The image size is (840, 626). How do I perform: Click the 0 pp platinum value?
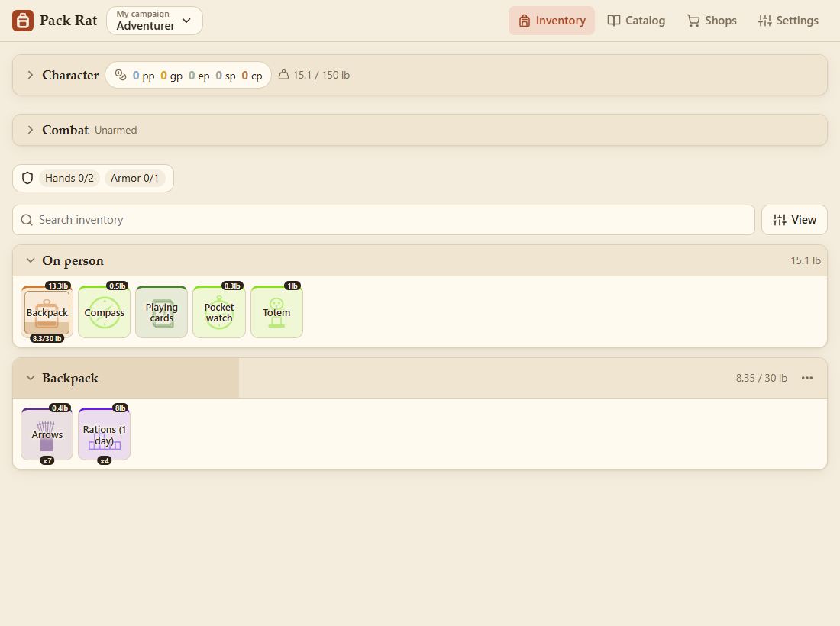click(144, 76)
